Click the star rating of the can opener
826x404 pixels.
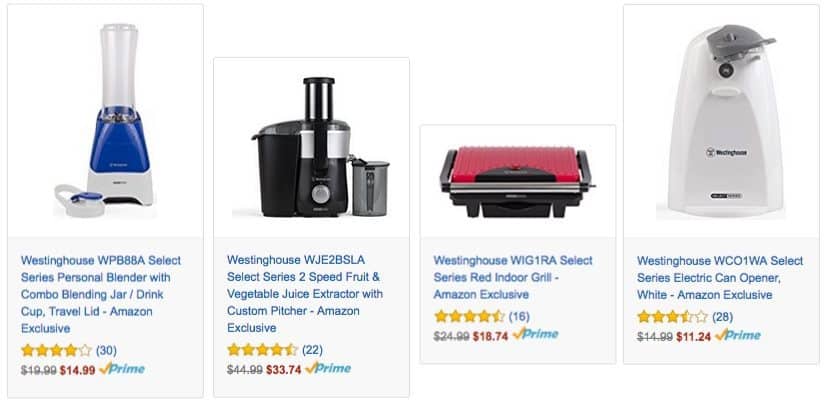point(672,317)
